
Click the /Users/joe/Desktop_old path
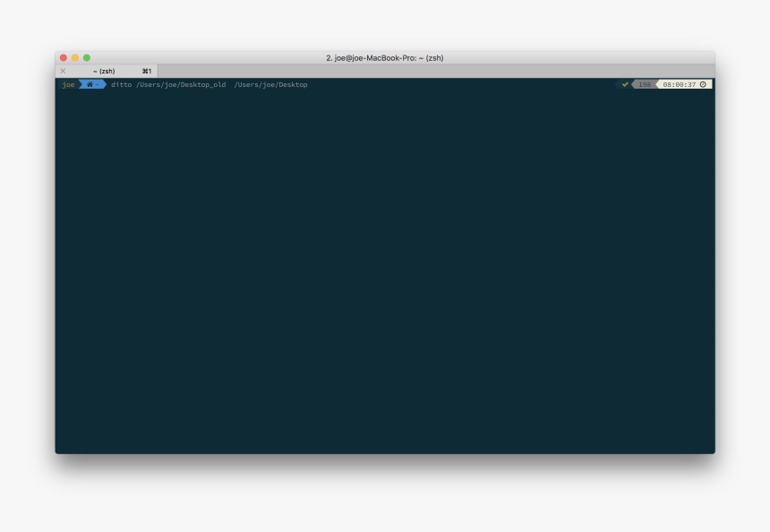click(x=181, y=84)
